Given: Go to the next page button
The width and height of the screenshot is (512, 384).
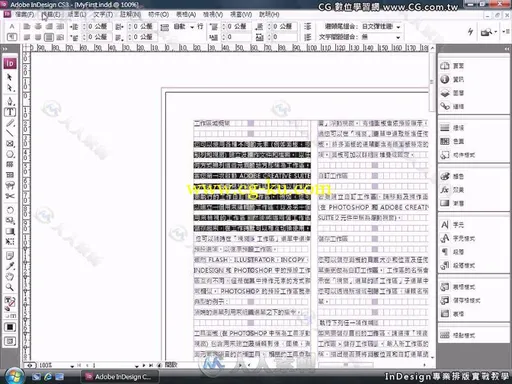Looking at the screenshot, I should click(x=144, y=366).
